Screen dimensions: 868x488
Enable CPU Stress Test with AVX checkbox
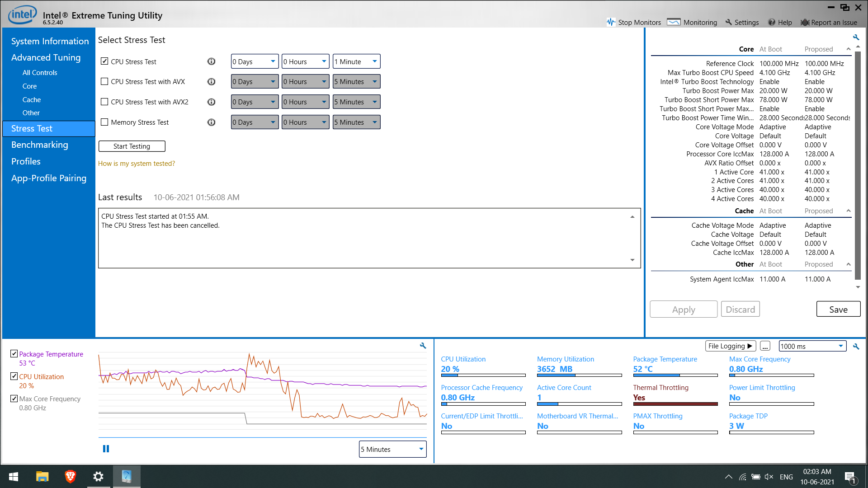(x=104, y=81)
